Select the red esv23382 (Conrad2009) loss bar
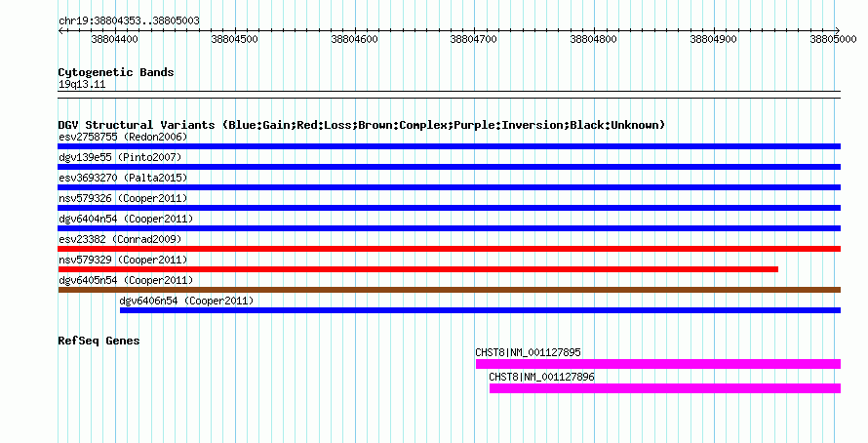This screenshot has width=868, height=443. (x=449, y=249)
